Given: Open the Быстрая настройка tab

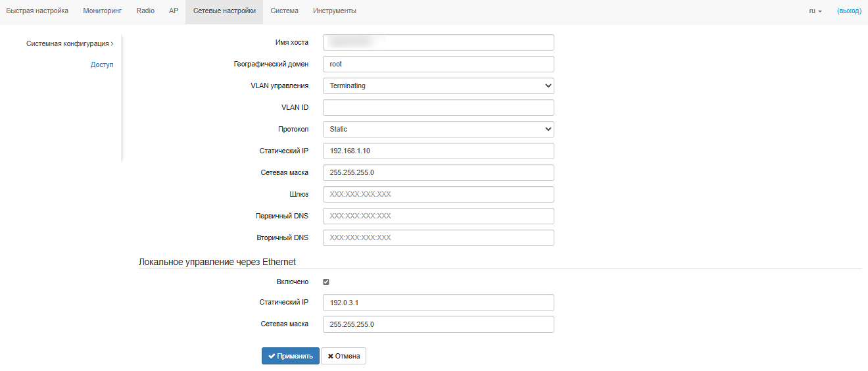Looking at the screenshot, I should pos(37,11).
